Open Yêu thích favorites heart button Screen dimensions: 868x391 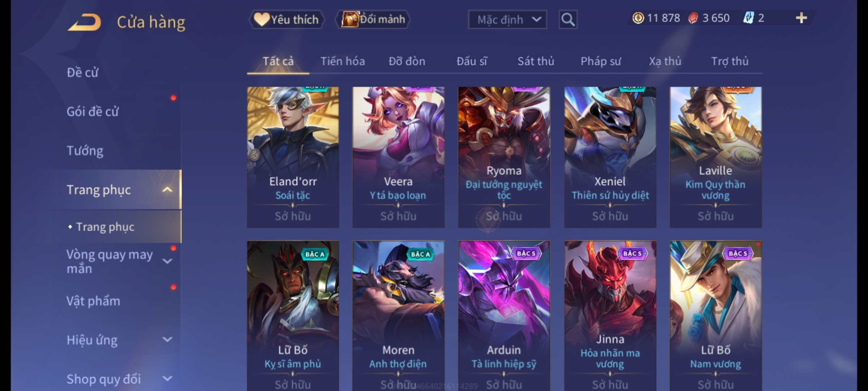click(286, 20)
